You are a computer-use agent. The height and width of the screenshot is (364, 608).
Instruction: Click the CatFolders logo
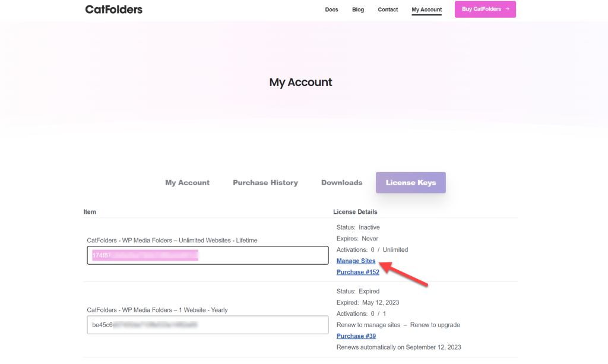coord(113,10)
